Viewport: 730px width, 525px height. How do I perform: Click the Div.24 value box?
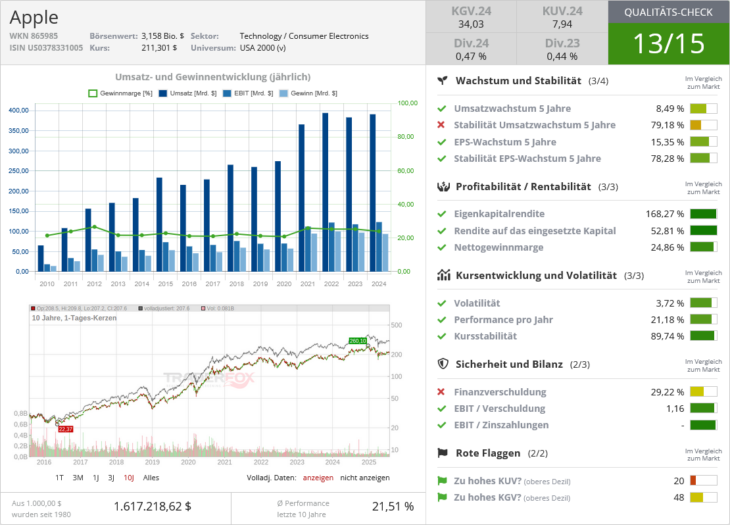point(471,49)
